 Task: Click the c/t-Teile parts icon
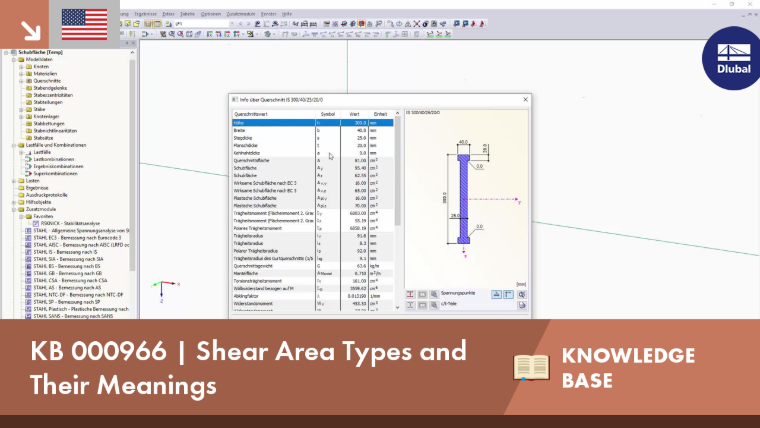410,305
